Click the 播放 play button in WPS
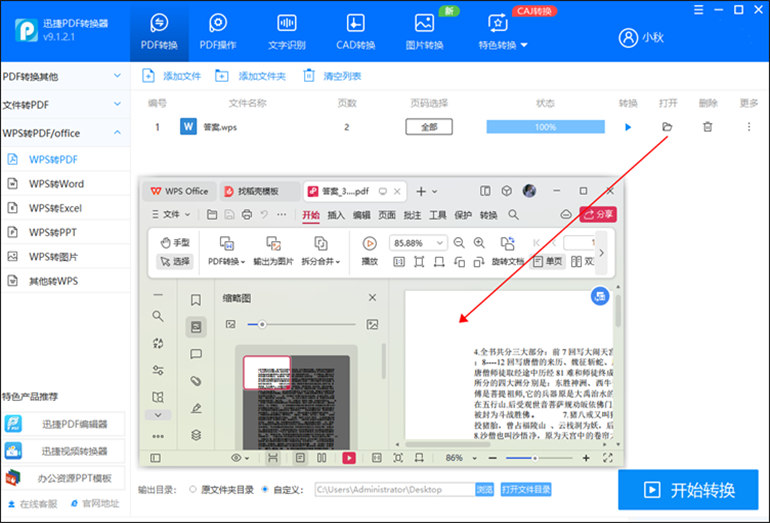Viewport: 770px width, 523px height. click(369, 251)
